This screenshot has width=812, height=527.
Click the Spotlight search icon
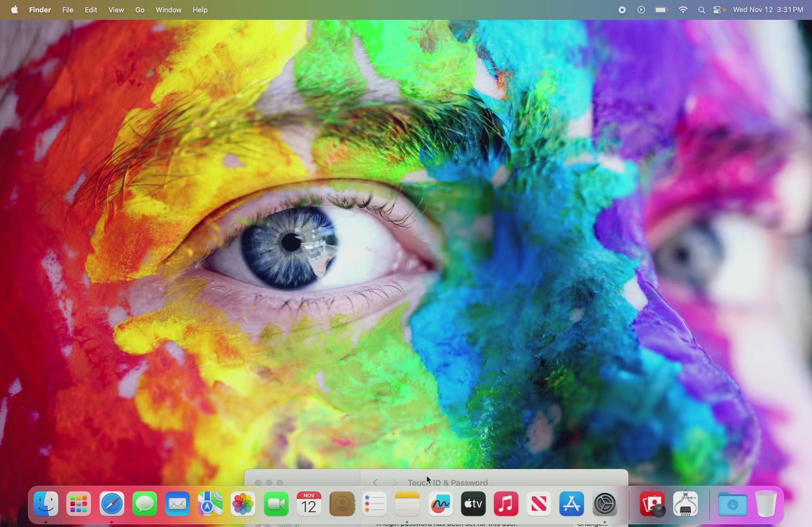tap(702, 10)
